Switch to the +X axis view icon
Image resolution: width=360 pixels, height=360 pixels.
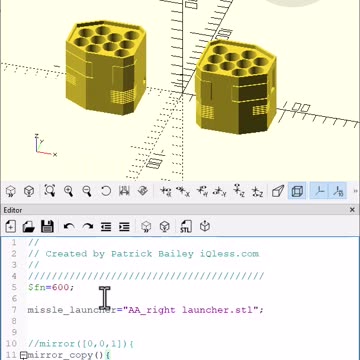pos(166,191)
